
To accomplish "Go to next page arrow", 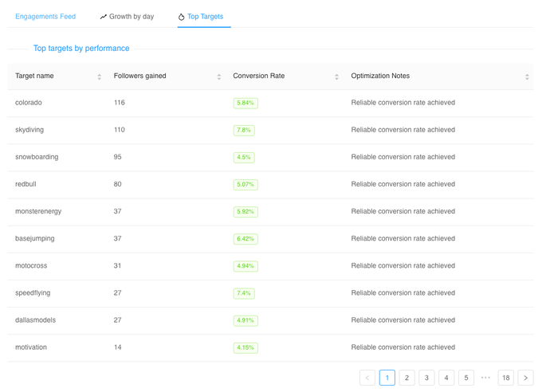I will pos(525,378).
